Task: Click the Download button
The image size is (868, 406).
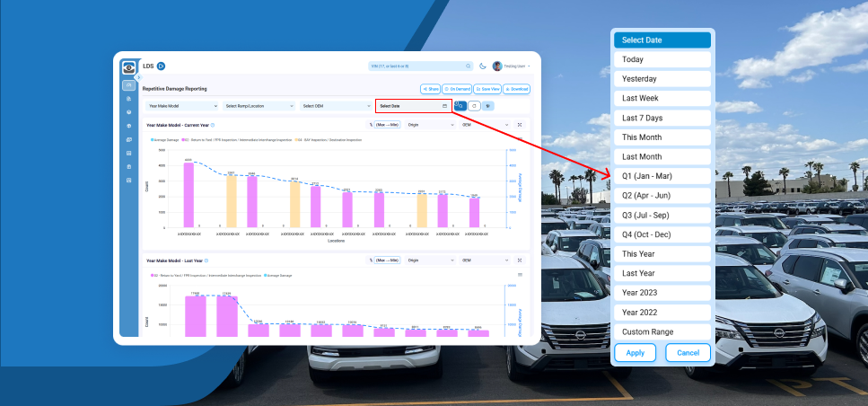Action: point(517,89)
